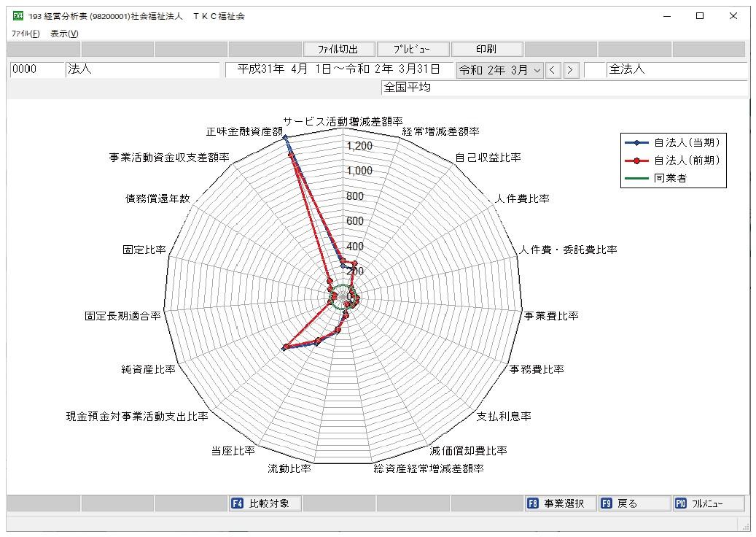This screenshot has width=756, height=537.
Task: Click the ファイル切出 toolbar button
Action: pyautogui.click(x=338, y=49)
